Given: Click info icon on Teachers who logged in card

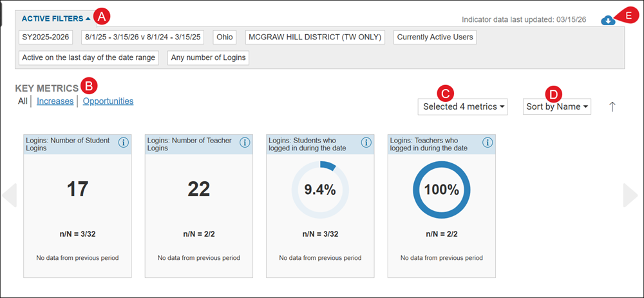Looking at the screenshot, I should coord(488,143).
